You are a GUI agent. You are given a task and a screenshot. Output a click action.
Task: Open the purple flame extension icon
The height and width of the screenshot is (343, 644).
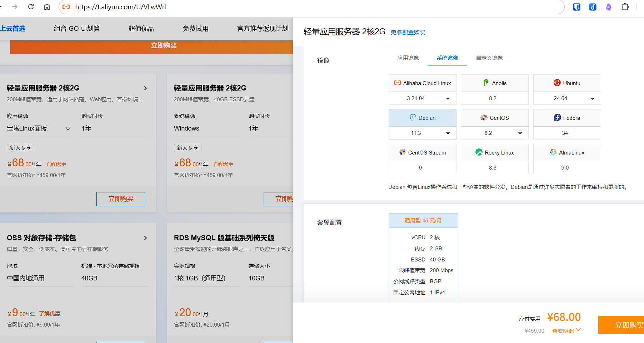coord(609,7)
